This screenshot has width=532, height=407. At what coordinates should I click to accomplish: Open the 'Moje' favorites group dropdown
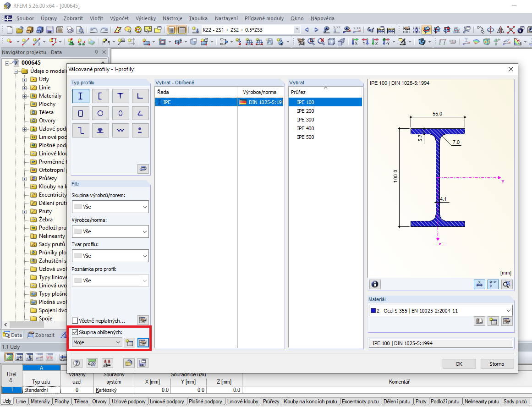point(97,342)
